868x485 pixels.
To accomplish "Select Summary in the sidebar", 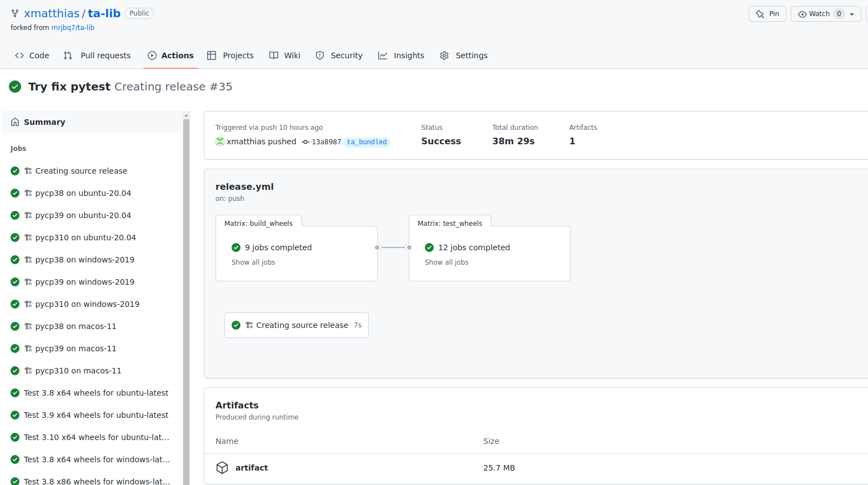I will point(92,122).
